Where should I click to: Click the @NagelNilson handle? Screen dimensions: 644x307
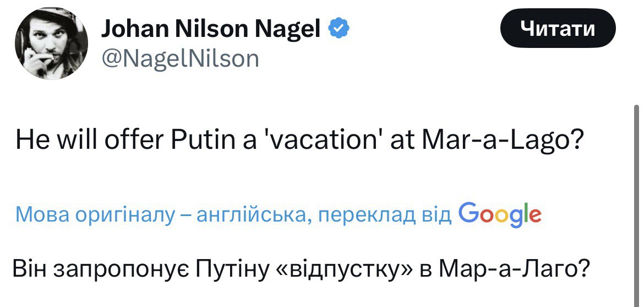(x=180, y=58)
